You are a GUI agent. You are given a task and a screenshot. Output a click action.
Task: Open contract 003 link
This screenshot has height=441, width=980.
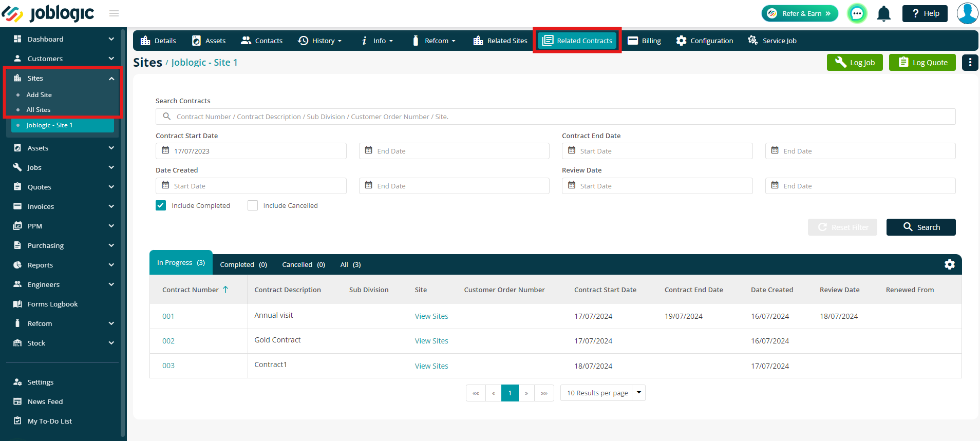coord(168,366)
